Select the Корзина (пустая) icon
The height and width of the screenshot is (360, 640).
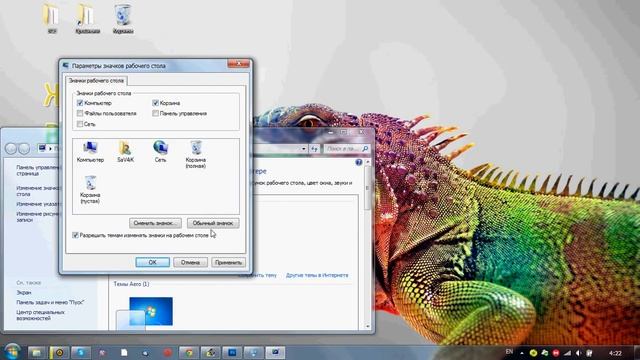90,190
